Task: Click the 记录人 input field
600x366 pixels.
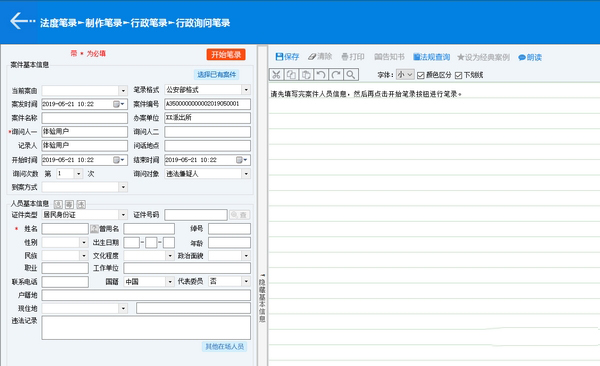Action: click(x=85, y=145)
